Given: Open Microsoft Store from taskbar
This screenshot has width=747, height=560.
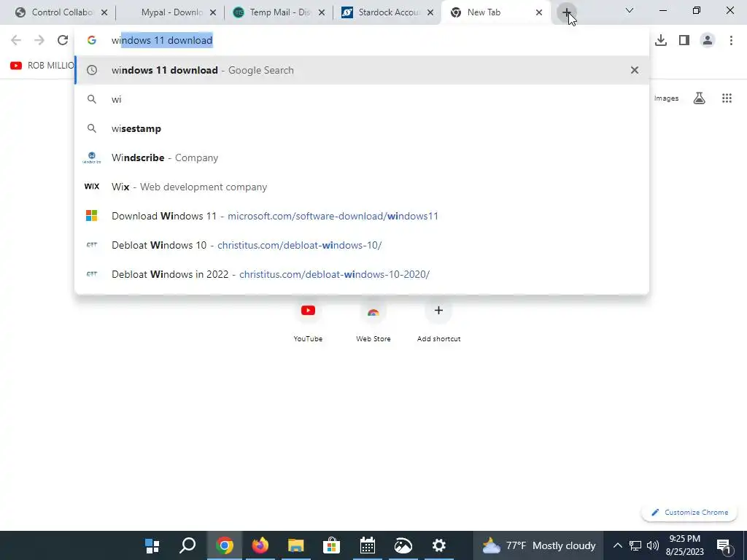Looking at the screenshot, I should (x=332, y=545).
